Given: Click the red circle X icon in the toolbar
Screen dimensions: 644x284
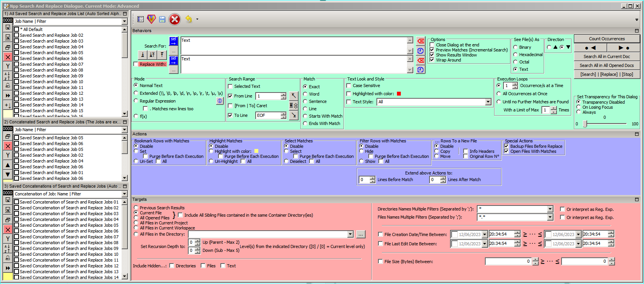Looking at the screenshot, I should point(175,19).
